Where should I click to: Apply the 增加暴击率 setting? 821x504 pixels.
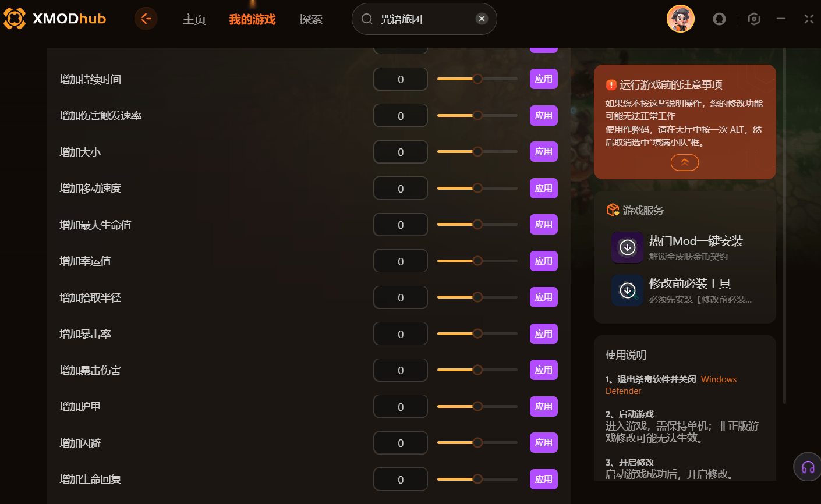click(x=544, y=333)
